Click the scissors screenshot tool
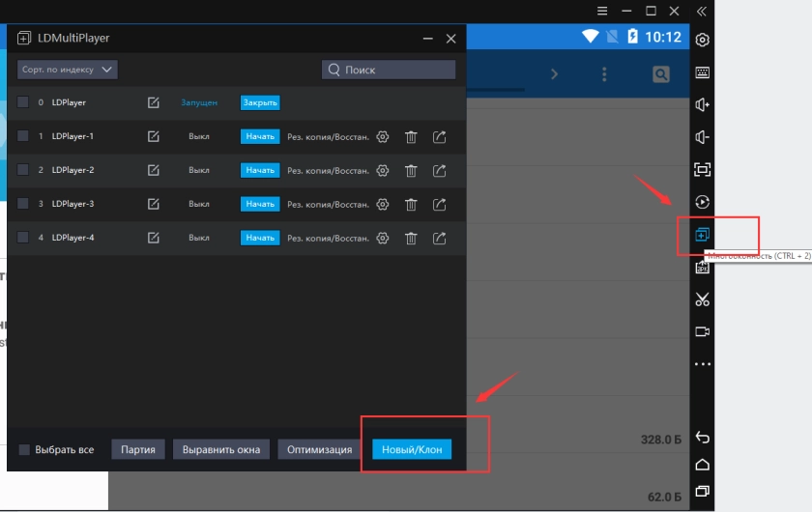Screen dimensions: 812x512 pyautogui.click(x=702, y=299)
